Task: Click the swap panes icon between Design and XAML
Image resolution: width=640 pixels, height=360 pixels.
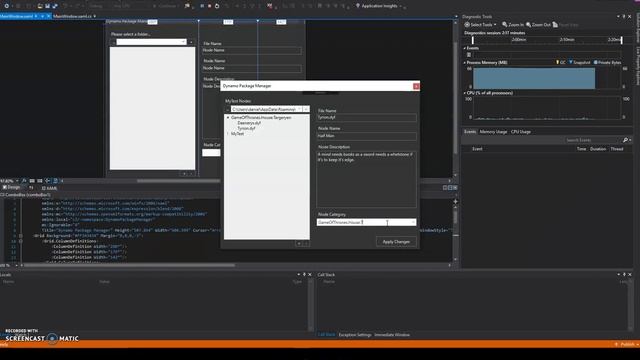Action: pos(31,188)
